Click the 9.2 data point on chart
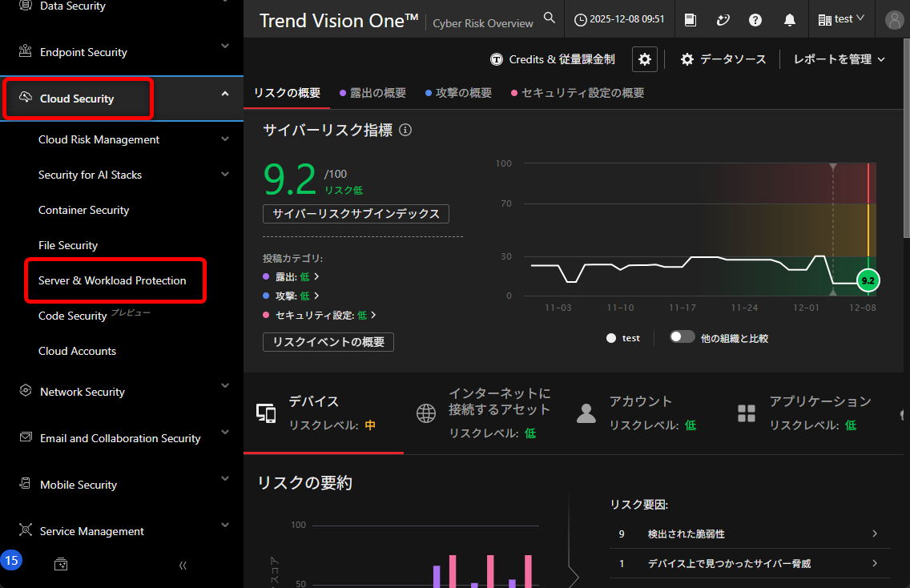This screenshot has height=588, width=910. (868, 280)
